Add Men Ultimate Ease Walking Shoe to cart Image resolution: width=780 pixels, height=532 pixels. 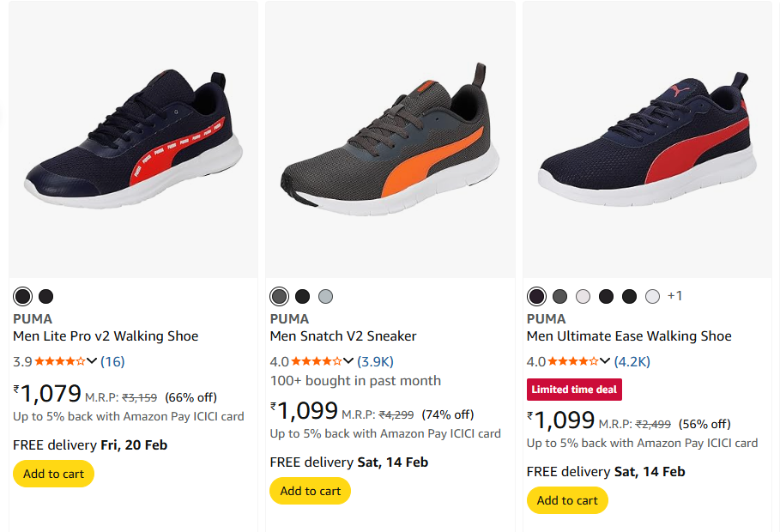pos(567,500)
